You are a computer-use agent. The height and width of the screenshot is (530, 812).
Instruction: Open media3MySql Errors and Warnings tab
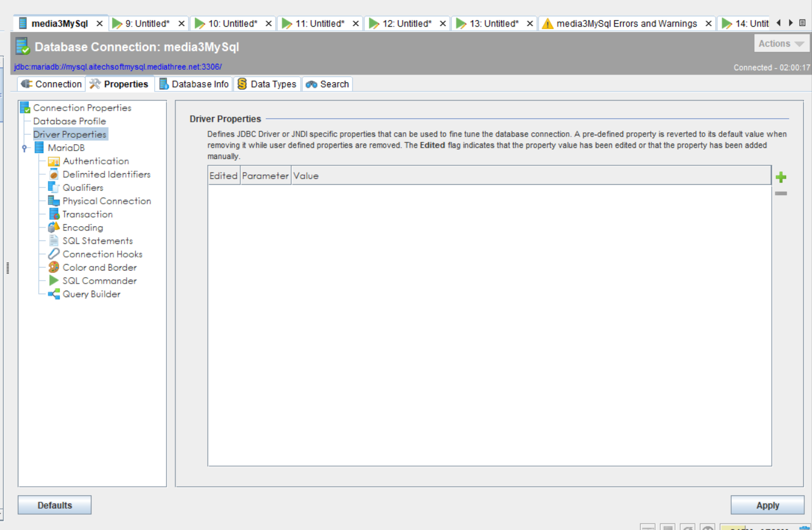(626, 24)
